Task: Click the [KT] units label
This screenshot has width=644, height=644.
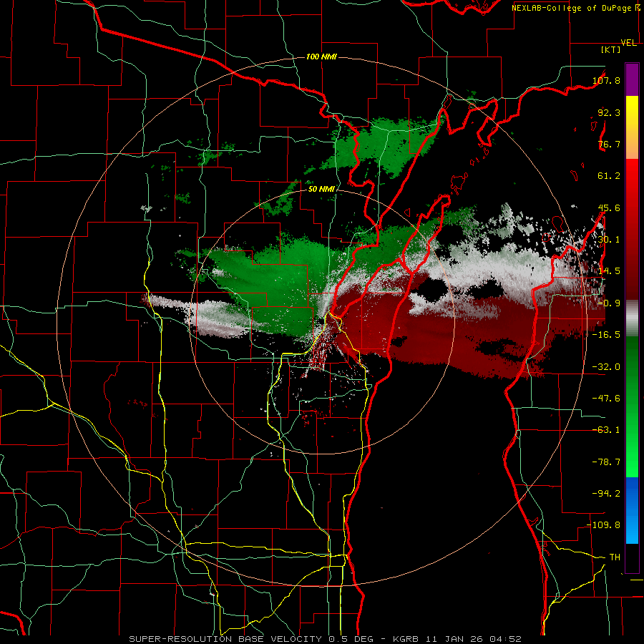Action: coord(611,49)
